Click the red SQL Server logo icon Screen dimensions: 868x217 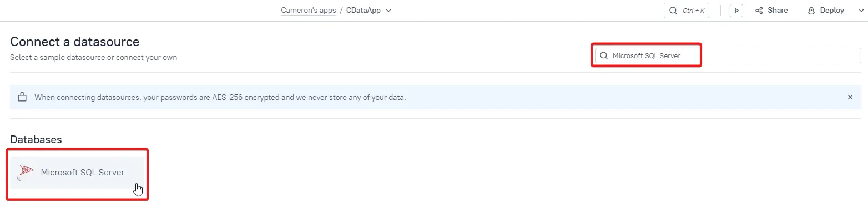click(26, 173)
